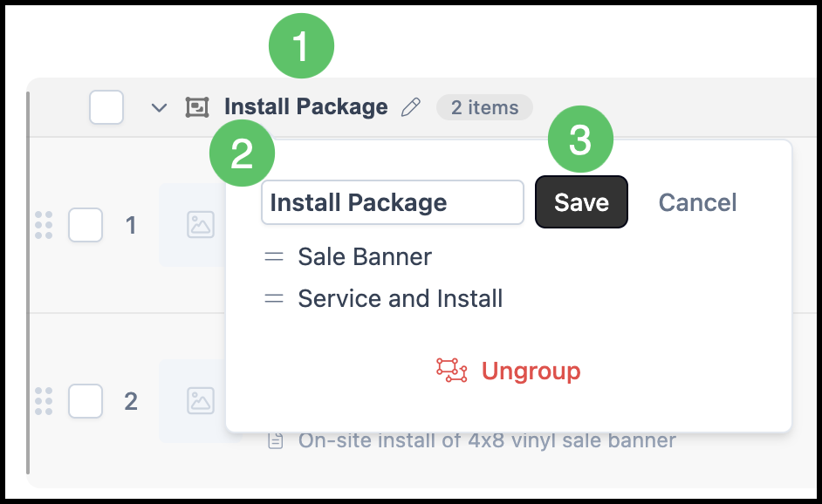Toggle the Install Package group checkbox
This screenshot has height=504, width=822.
click(106, 107)
